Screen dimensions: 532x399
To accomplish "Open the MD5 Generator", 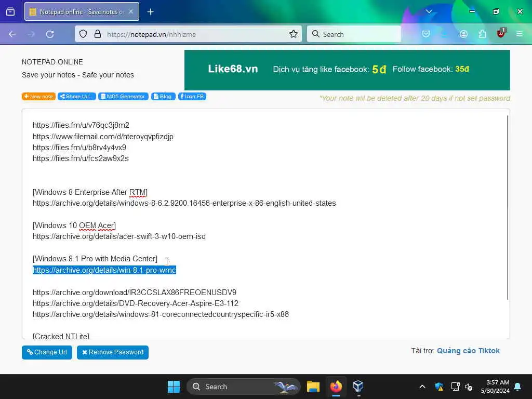I will coord(123,97).
